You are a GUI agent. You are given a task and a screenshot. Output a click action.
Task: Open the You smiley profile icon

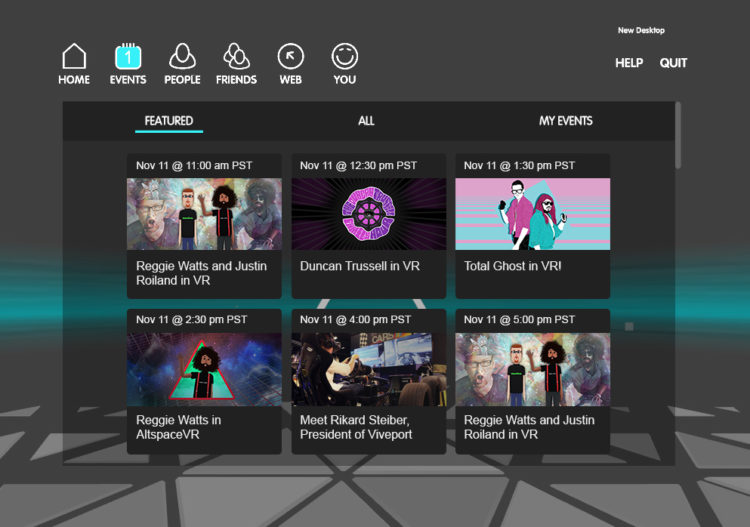tap(344, 56)
